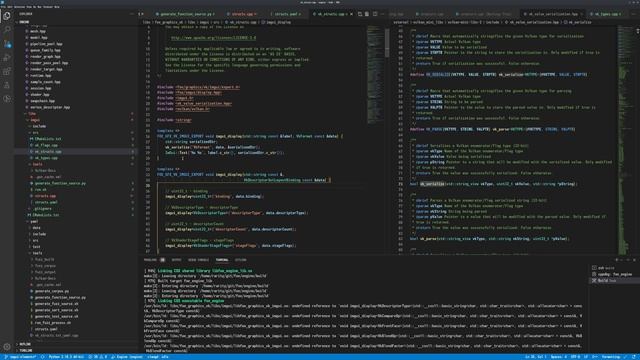This screenshot has width=640, height=360.
Task: Expand the OUTLINE section
Action: pos(25,344)
